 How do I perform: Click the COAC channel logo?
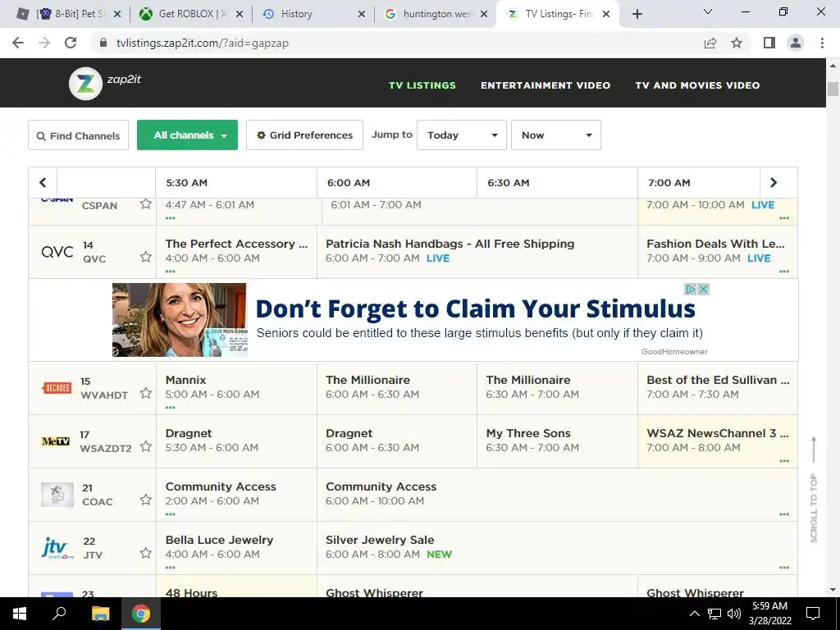pos(57,495)
